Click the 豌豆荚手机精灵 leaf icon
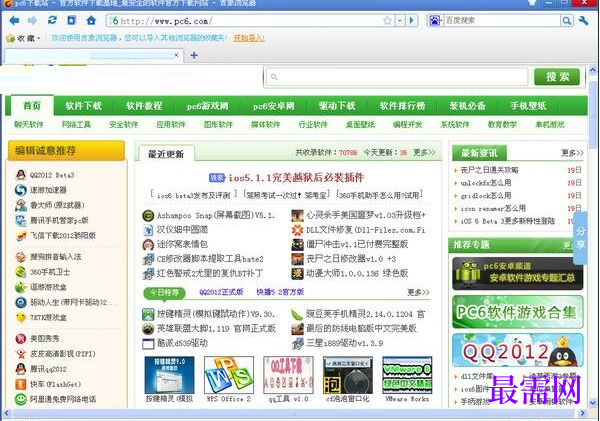600x421 pixels. click(x=297, y=314)
